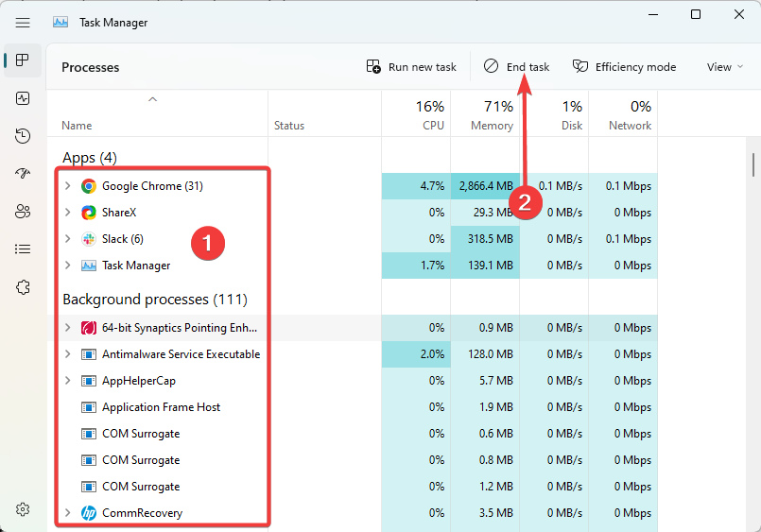Click the 3.5 MB CommRecovery memory value
Image resolution: width=761 pixels, height=532 pixels.
pyautogui.click(x=496, y=513)
